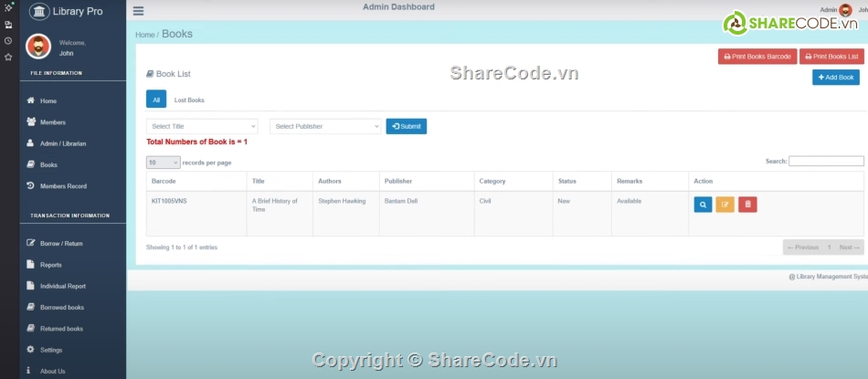Open Individual Report page

point(62,286)
